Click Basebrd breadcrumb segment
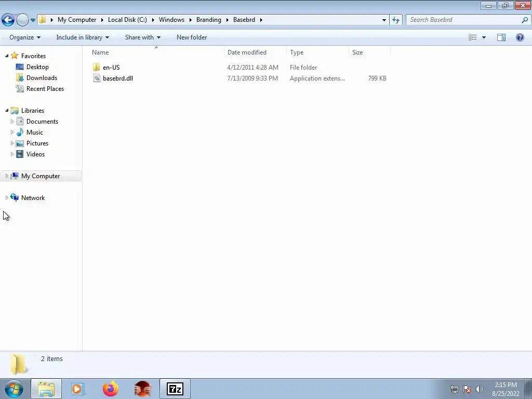 [244, 20]
